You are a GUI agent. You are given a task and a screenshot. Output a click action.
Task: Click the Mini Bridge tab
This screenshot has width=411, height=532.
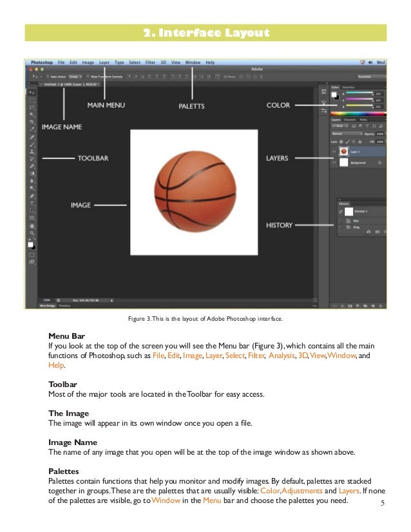(x=47, y=306)
